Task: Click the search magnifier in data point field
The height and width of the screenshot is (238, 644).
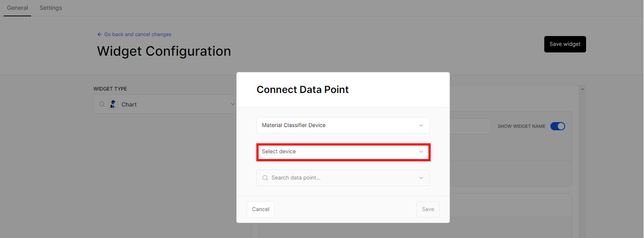Action: click(x=265, y=178)
